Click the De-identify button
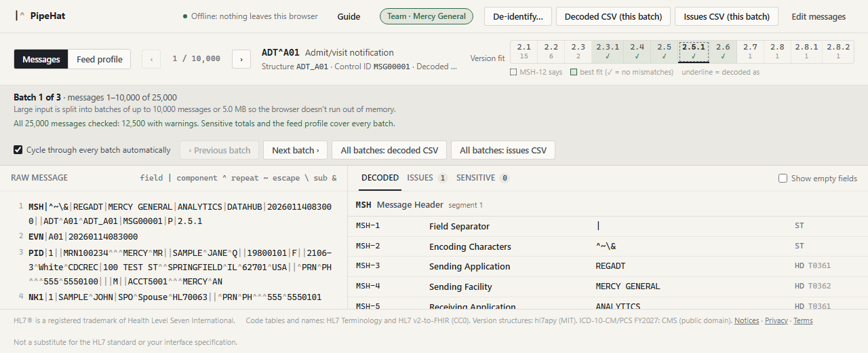Image resolution: width=868 pixels, height=353 pixels. point(518,16)
